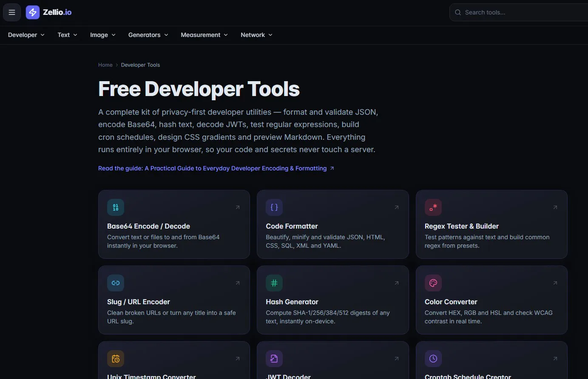Click the Color Converter description text
The width and height of the screenshot is (588, 379).
coord(489,317)
